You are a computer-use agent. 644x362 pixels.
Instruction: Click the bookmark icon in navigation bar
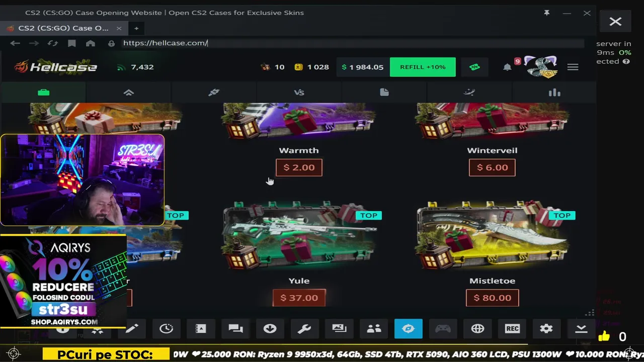pos(72,43)
